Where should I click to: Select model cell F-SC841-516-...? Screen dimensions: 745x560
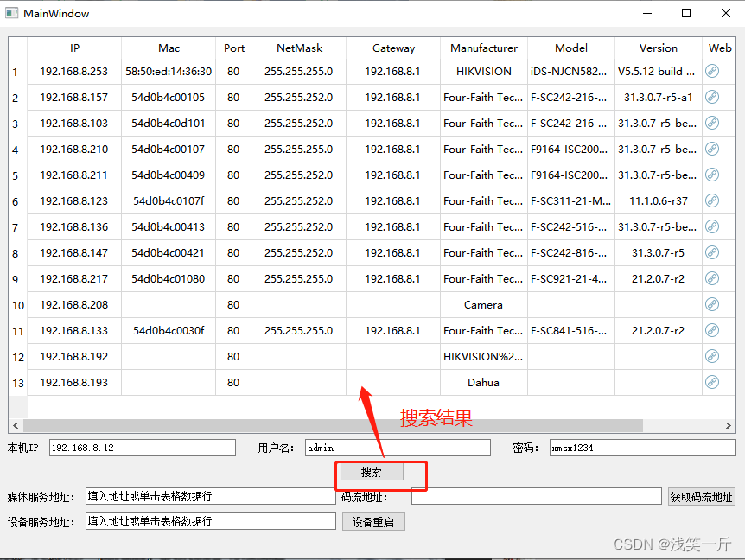tap(571, 331)
